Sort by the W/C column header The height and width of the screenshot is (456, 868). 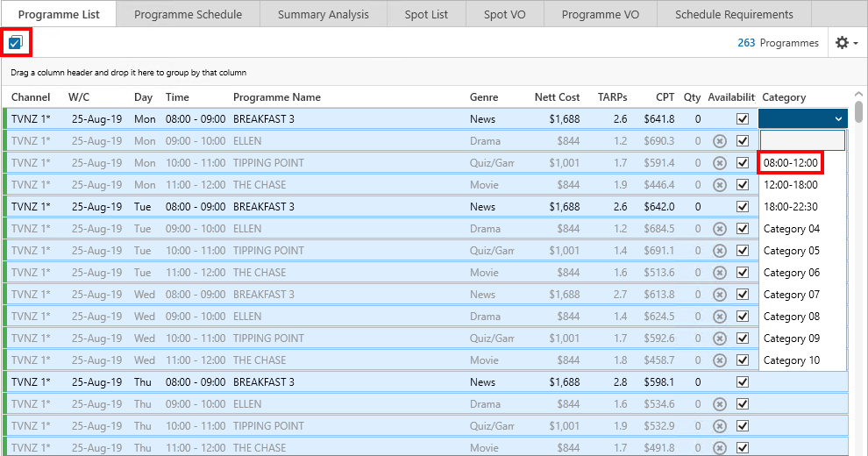(79, 96)
